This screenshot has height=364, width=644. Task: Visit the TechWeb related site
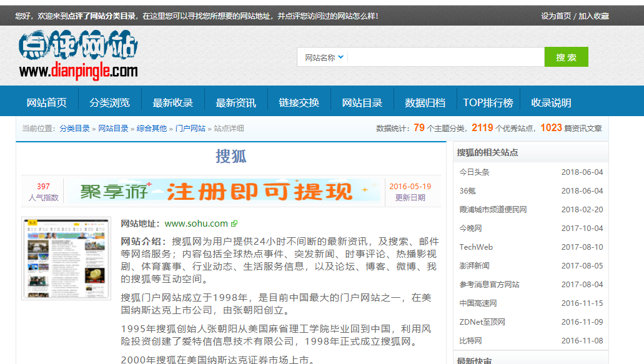click(476, 247)
